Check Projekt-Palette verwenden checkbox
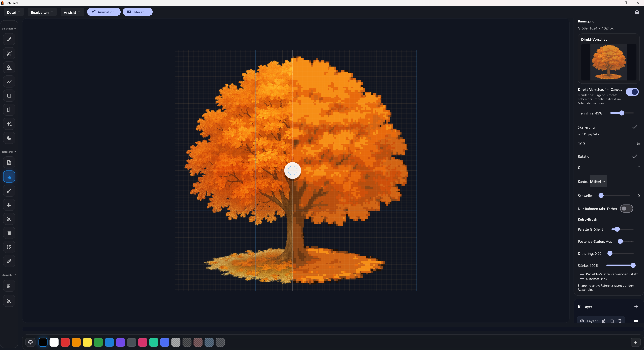The image size is (644, 350). 582,276
